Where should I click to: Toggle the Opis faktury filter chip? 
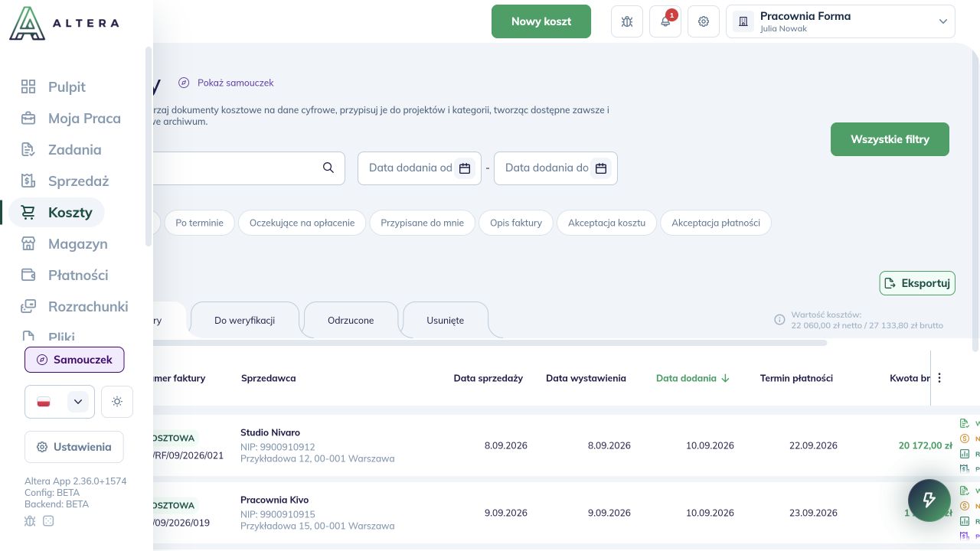click(516, 223)
